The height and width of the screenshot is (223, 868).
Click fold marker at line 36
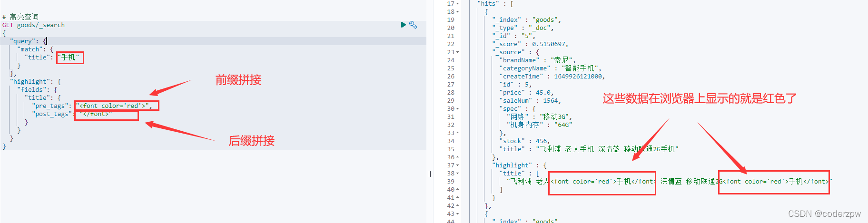coord(458,157)
